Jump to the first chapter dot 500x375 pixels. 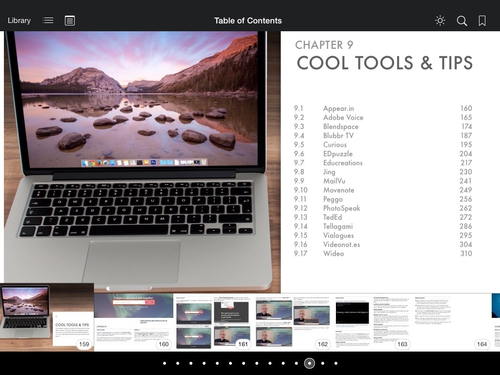click(x=164, y=363)
